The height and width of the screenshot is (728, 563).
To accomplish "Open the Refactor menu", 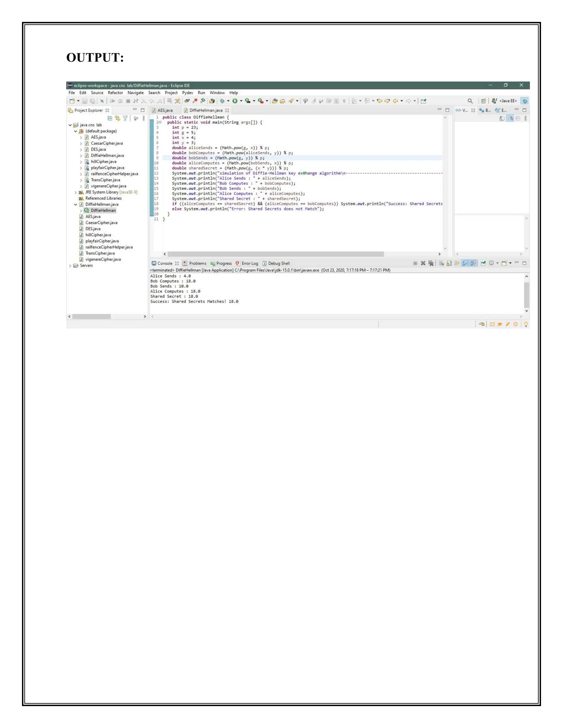I will point(115,93).
